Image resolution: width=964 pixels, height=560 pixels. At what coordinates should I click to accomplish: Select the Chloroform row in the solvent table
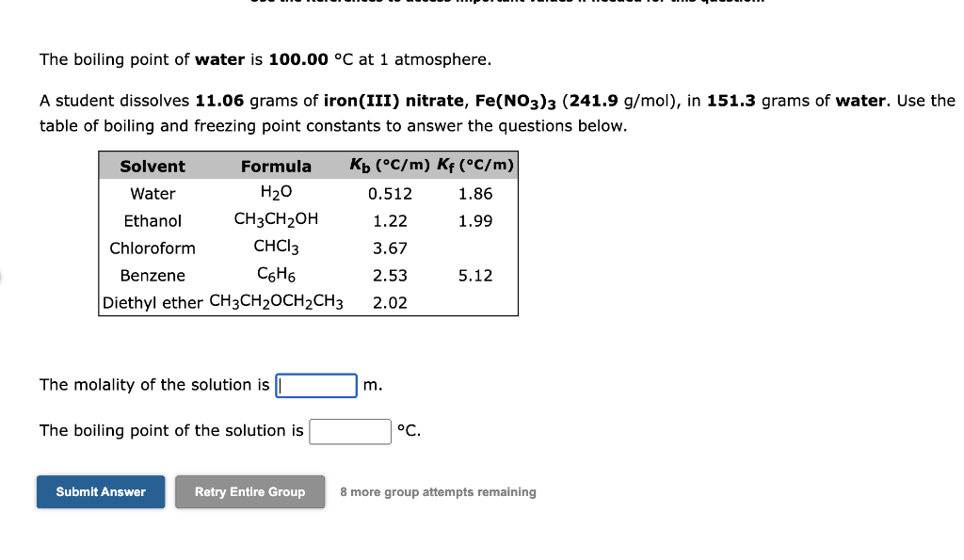pyautogui.click(x=153, y=248)
